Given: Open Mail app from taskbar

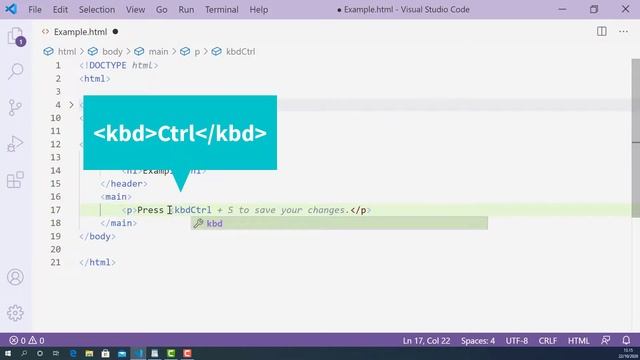Looking at the screenshot, I should tap(122, 353).
